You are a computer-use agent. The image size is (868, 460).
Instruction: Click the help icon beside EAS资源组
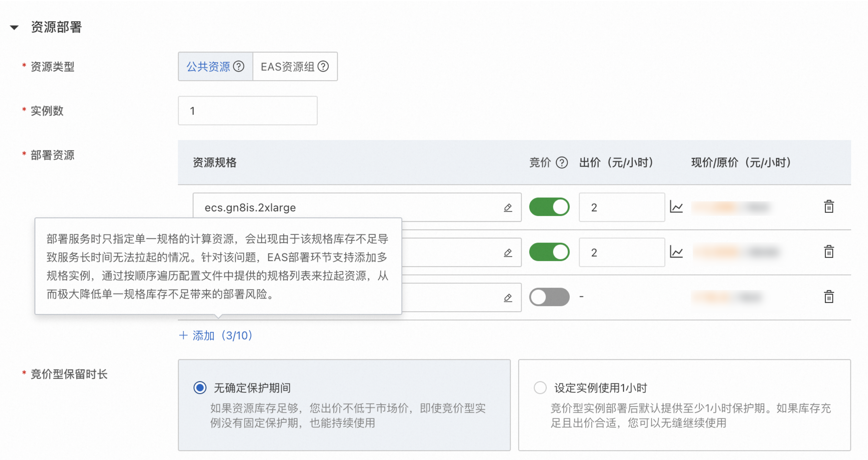(323, 66)
